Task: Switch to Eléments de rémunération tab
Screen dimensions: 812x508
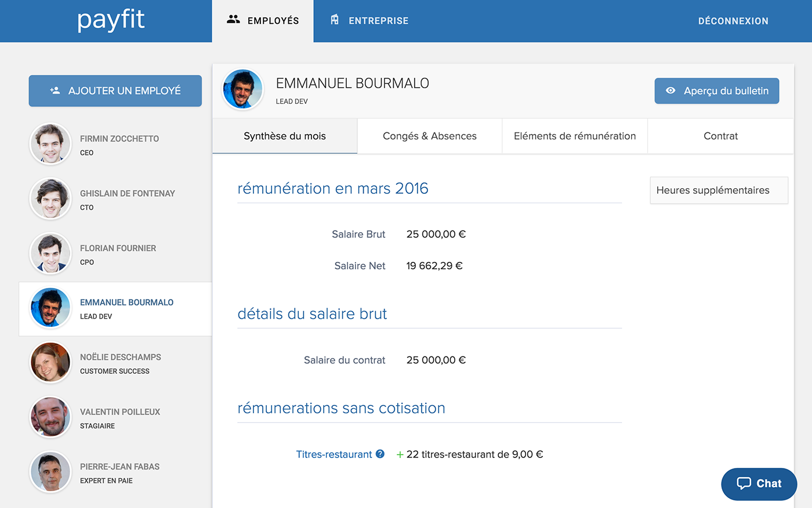Action: click(x=574, y=136)
